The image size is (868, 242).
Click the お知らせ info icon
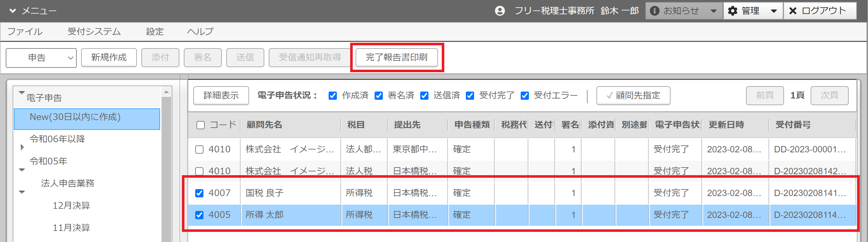click(x=654, y=11)
